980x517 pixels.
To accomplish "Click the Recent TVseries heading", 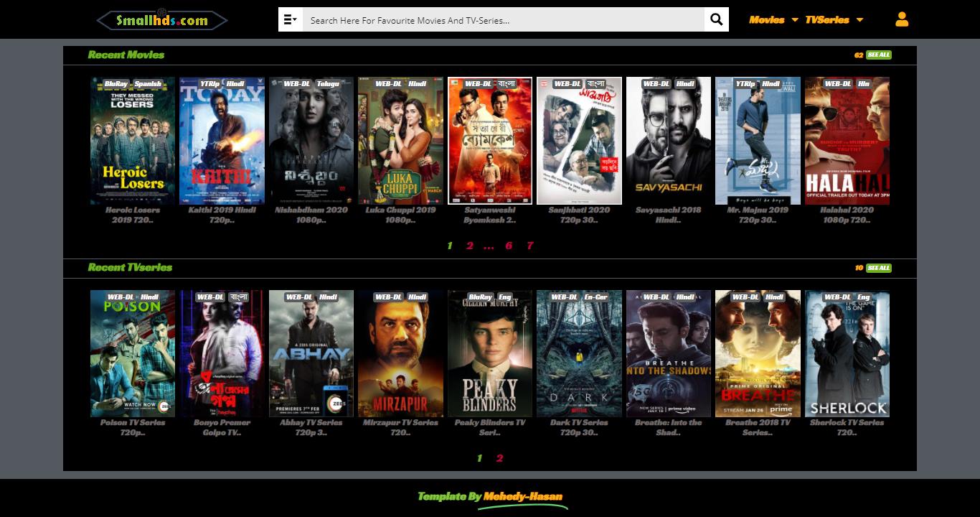I will [130, 267].
